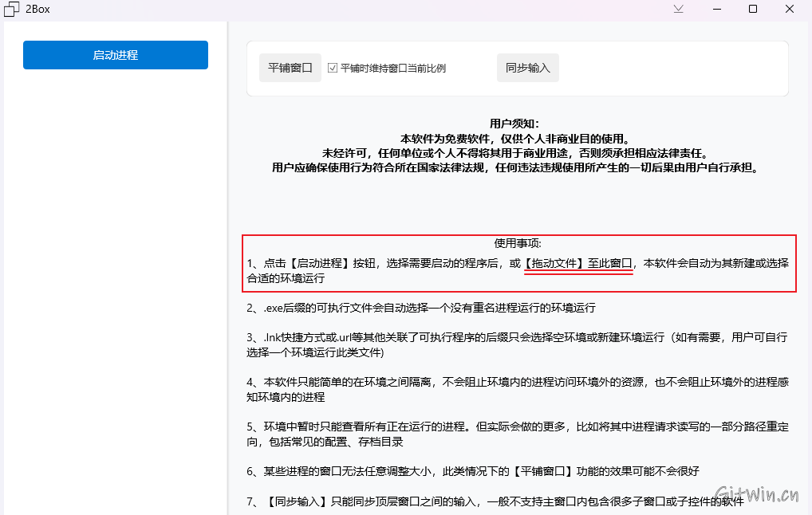Toggle the 平铺时维持窗口当前比例 checkbox

(x=333, y=68)
